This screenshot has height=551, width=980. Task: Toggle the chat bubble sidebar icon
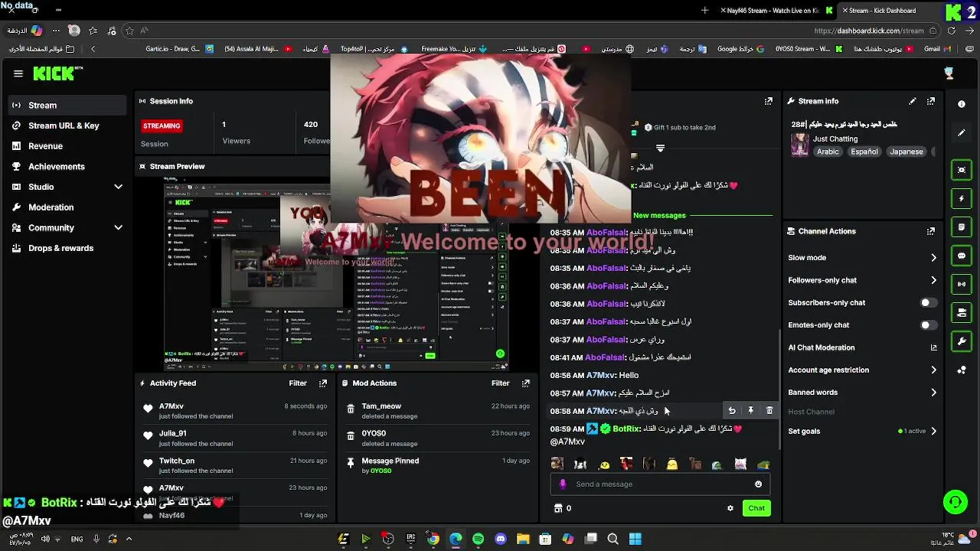pos(962,256)
